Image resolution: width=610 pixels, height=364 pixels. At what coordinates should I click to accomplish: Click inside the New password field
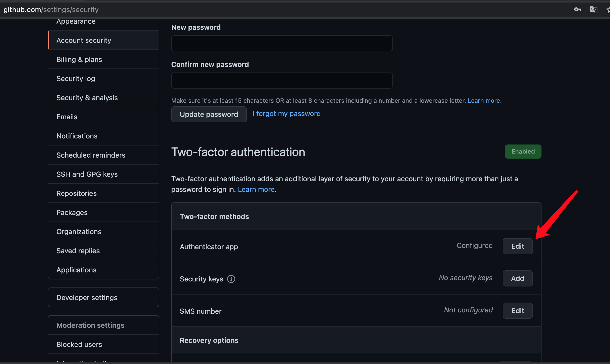(282, 43)
